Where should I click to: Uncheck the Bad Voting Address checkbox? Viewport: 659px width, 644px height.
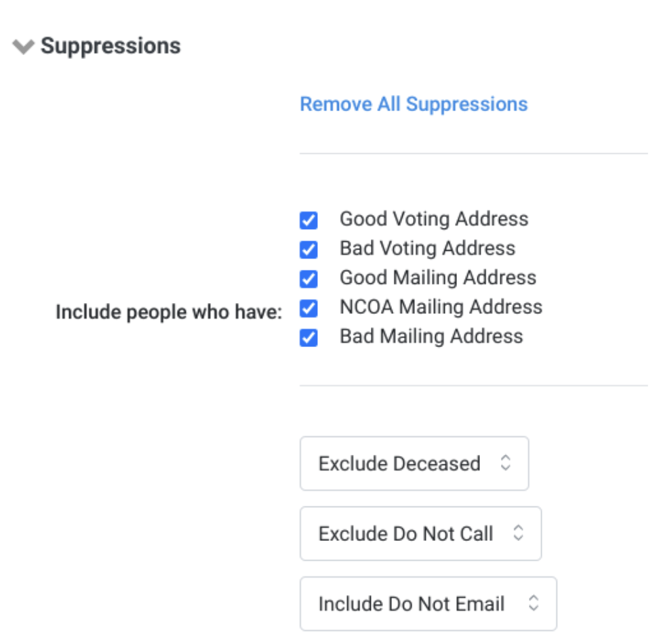point(308,249)
